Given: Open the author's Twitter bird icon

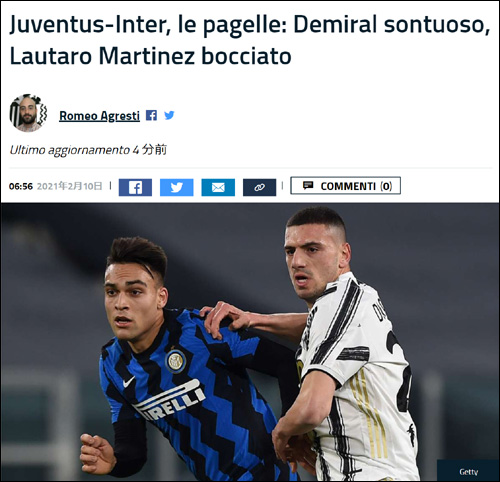Looking at the screenshot, I should point(169,115).
